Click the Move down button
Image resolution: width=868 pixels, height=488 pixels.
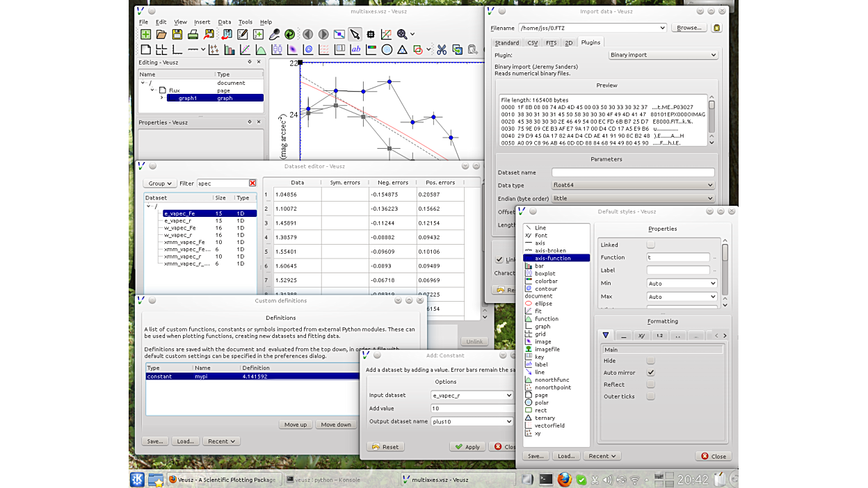click(x=336, y=425)
